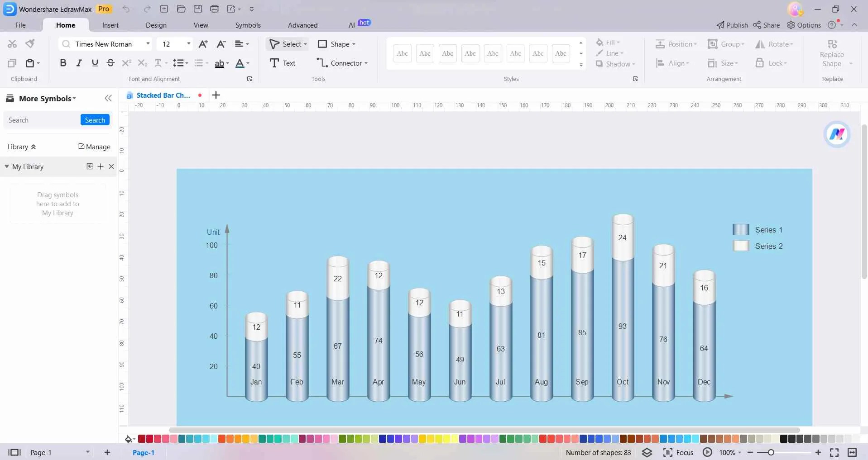
Task: Open Replace Shape tool
Action: pos(833,52)
